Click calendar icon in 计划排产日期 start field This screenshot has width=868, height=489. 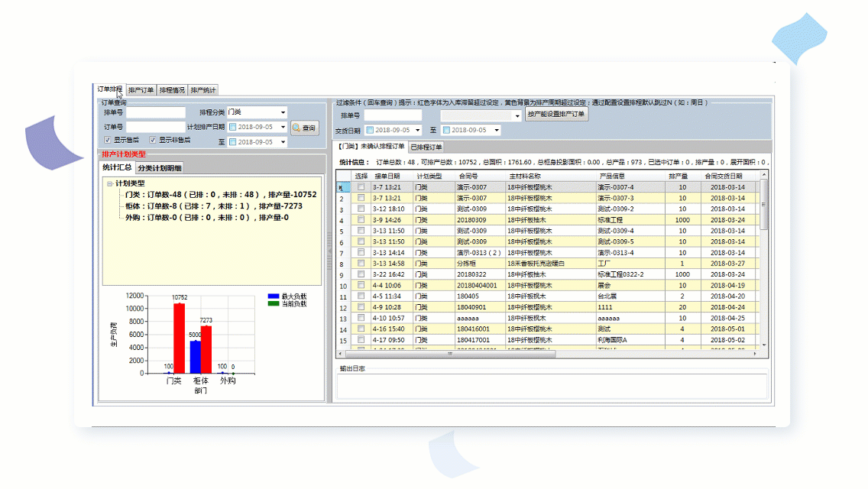232,127
